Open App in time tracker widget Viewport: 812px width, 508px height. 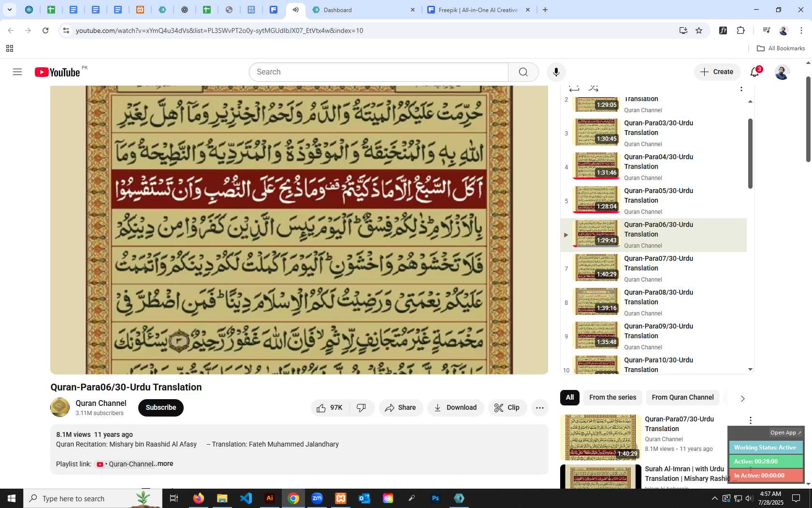pos(785,433)
